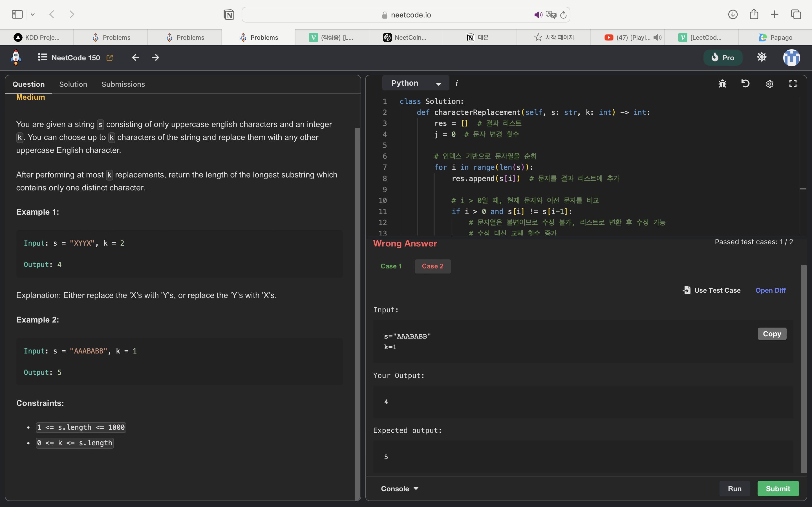Click the language info 'i' icon
Image resolution: width=812 pixels, height=507 pixels.
tap(457, 83)
